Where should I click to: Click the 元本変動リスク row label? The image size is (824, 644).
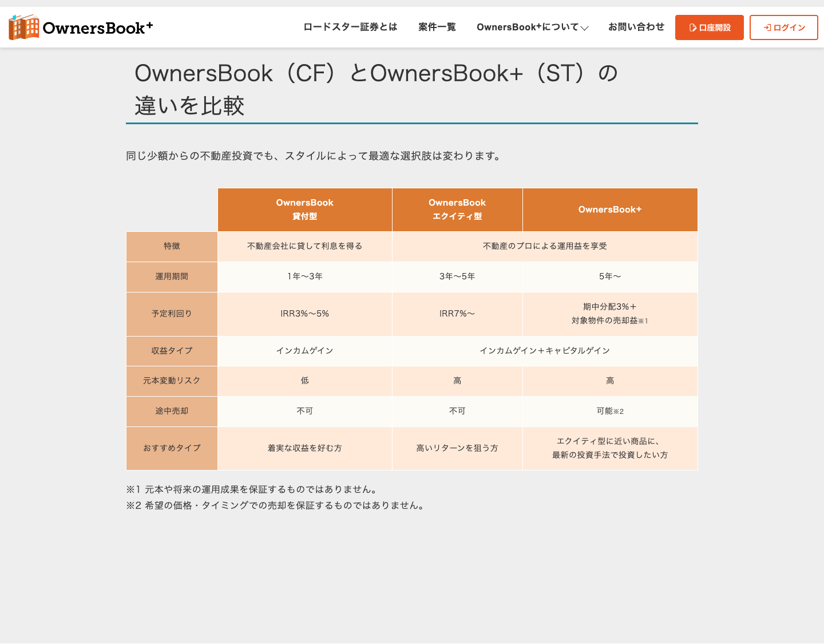pyautogui.click(x=172, y=381)
